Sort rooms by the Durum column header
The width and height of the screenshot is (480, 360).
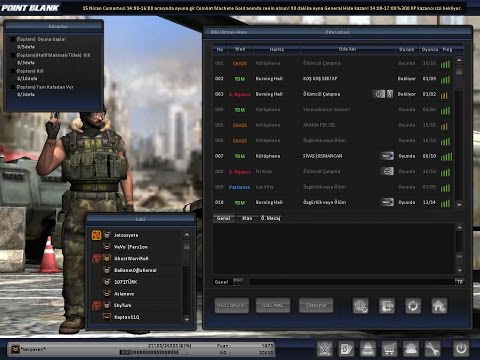pos(407,49)
